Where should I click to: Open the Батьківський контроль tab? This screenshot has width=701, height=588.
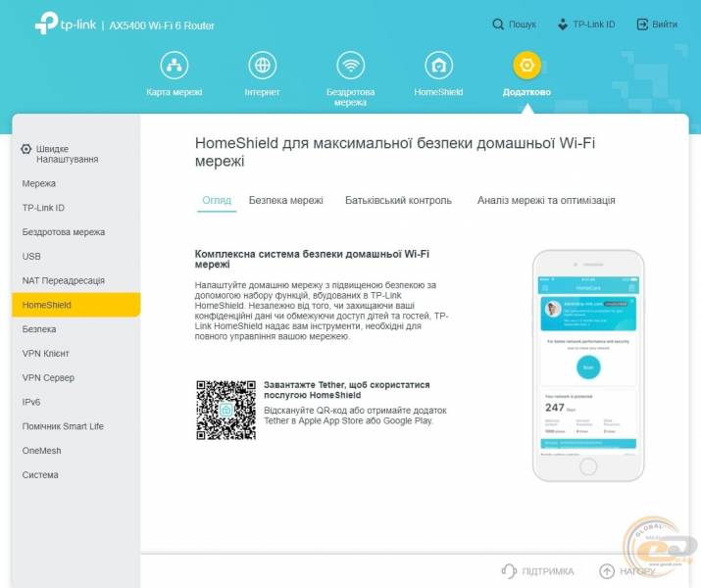(398, 200)
